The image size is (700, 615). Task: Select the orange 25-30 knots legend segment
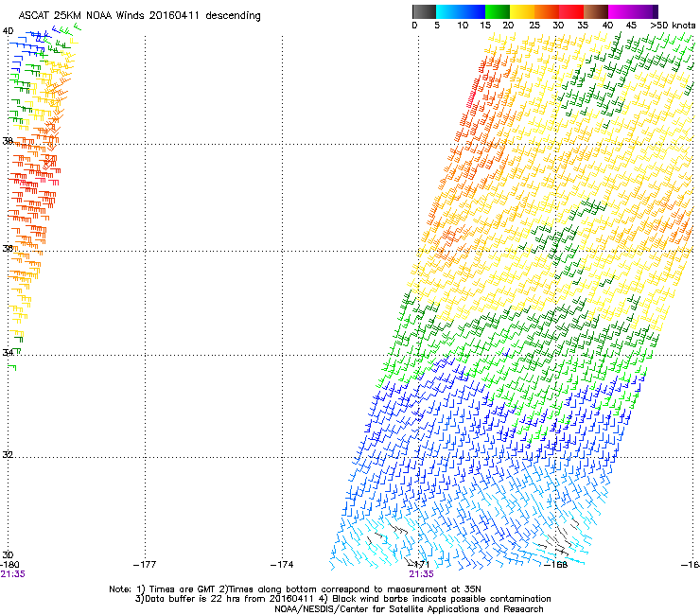547,11
